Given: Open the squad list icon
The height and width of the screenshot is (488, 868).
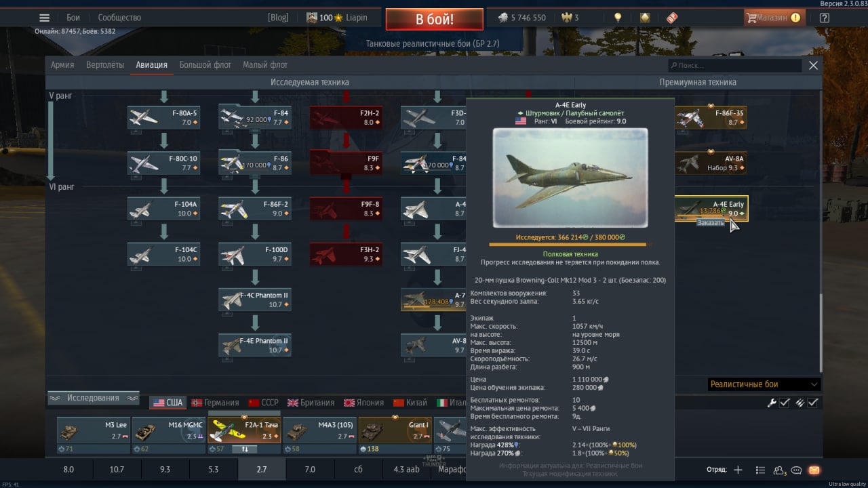Looking at the screenshot, I should tap(760, 470).
